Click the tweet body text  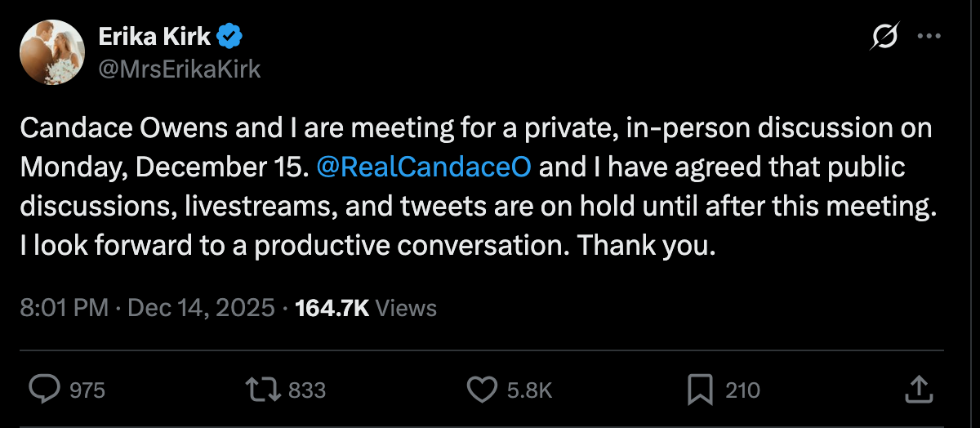pyautogui.click(x=474, y=204)
